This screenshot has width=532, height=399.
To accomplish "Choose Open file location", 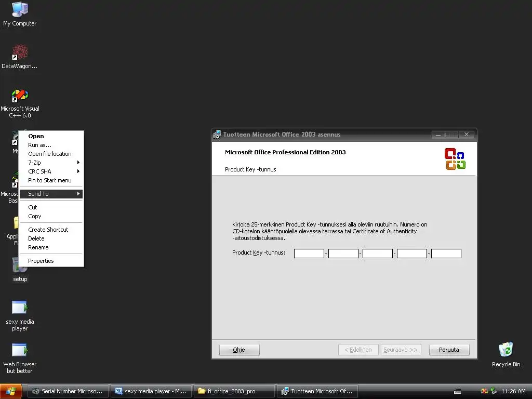I will pyautogui.click(x=51, y=154).
